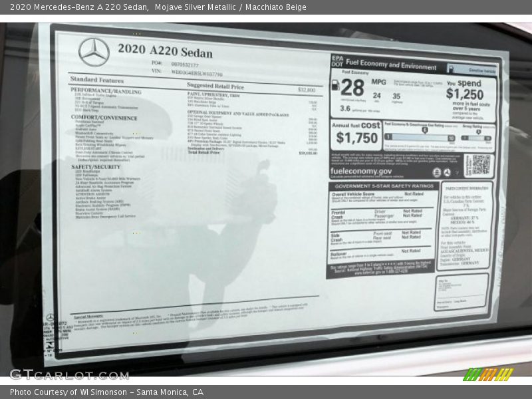Image resolution: width=532 pixels, height=399 pixels.
Task: Click the gas pump icon beside 28 MPG
Action: (335, 85)
